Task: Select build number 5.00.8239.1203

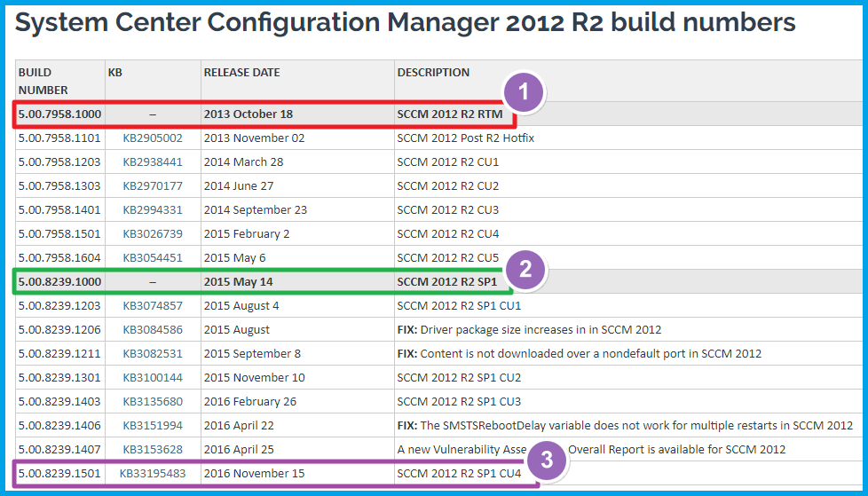Action: click(x=59, y=305)
